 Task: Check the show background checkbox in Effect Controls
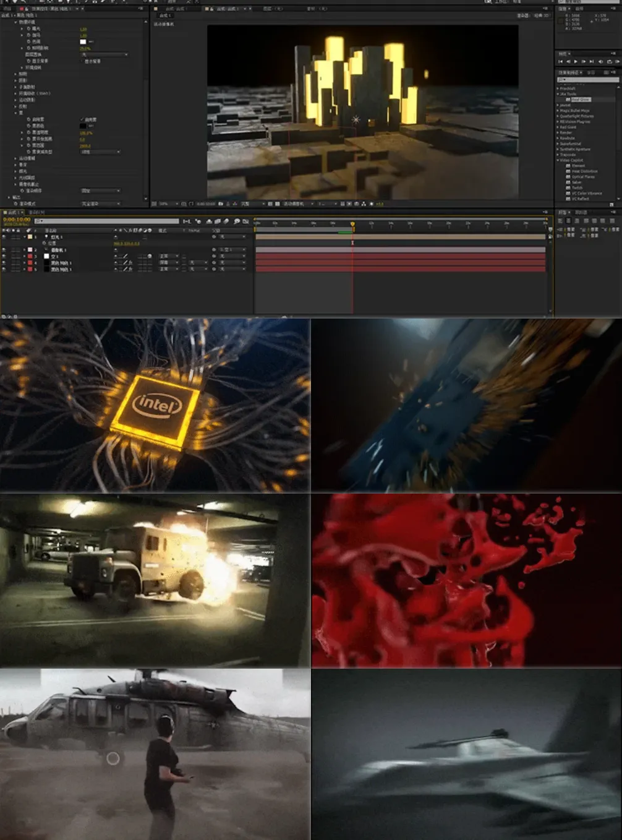(x=82, y=61)
